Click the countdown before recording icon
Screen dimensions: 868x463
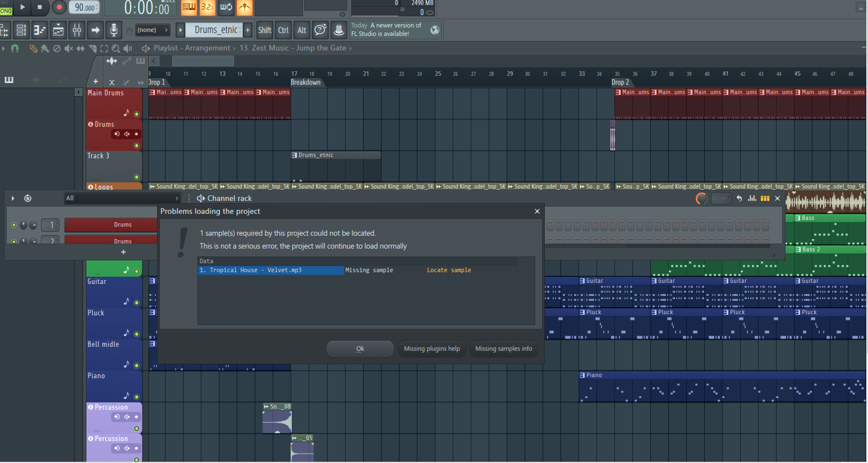[x=208, y=7]
